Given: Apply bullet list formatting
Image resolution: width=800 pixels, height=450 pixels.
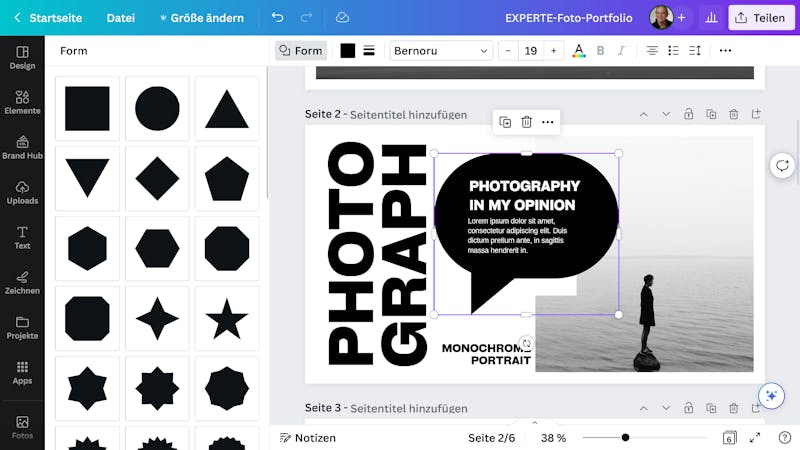Looking at the screenshot, I should tap(673, 51).
